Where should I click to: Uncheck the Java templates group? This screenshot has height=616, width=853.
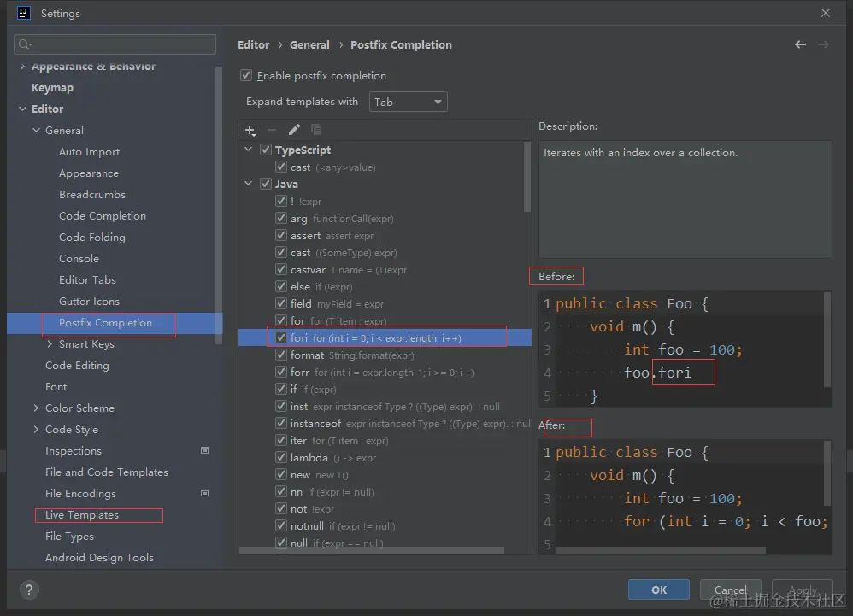click(266, 184)
